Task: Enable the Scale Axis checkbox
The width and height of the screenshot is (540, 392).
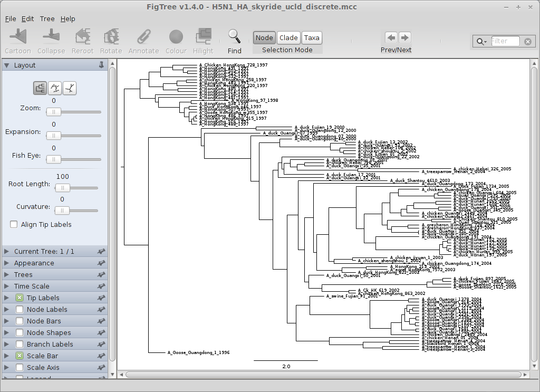Action: point(20,368)
